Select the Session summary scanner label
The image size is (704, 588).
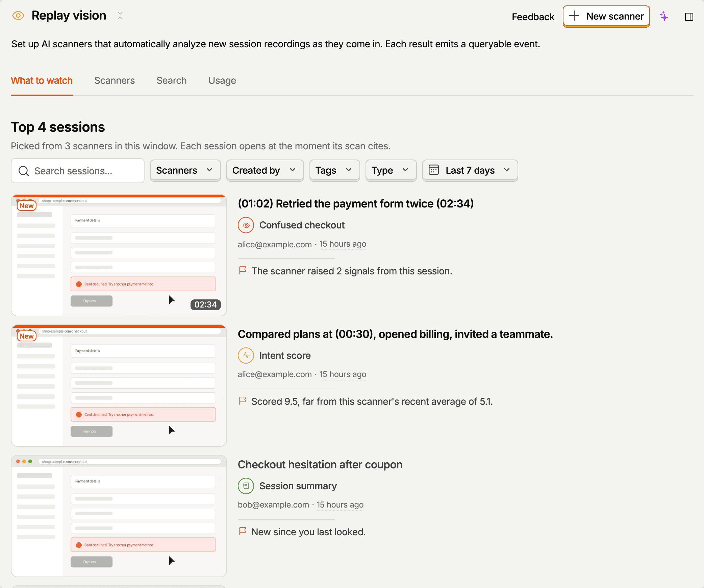(x=298, y=486)
